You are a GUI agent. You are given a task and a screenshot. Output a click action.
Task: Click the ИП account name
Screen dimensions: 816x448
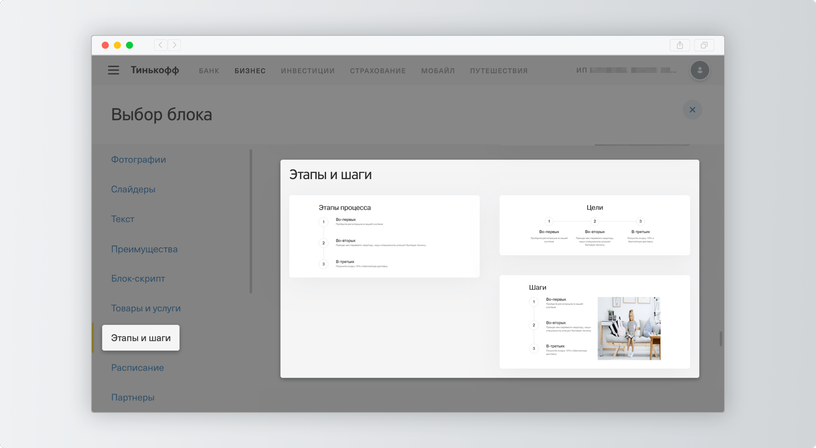626,70
